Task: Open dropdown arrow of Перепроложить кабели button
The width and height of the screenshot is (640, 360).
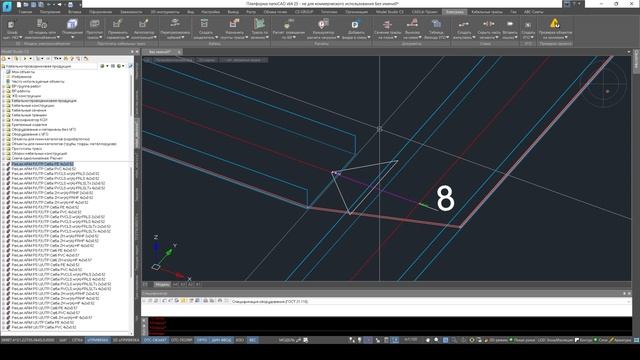Action: [x=182, y=37]
